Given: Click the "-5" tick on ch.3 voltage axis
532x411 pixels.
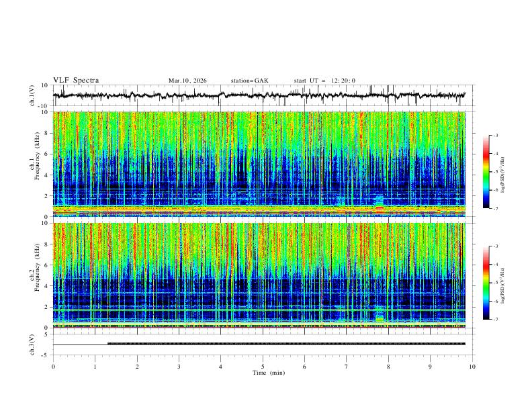Looking at the screenshot, I should [45, 355].
